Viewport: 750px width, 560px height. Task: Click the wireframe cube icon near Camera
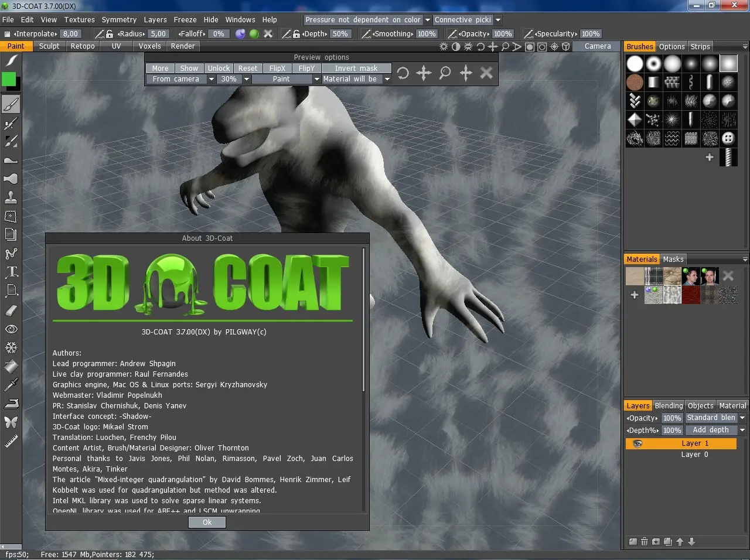click(x=566, y=46)
